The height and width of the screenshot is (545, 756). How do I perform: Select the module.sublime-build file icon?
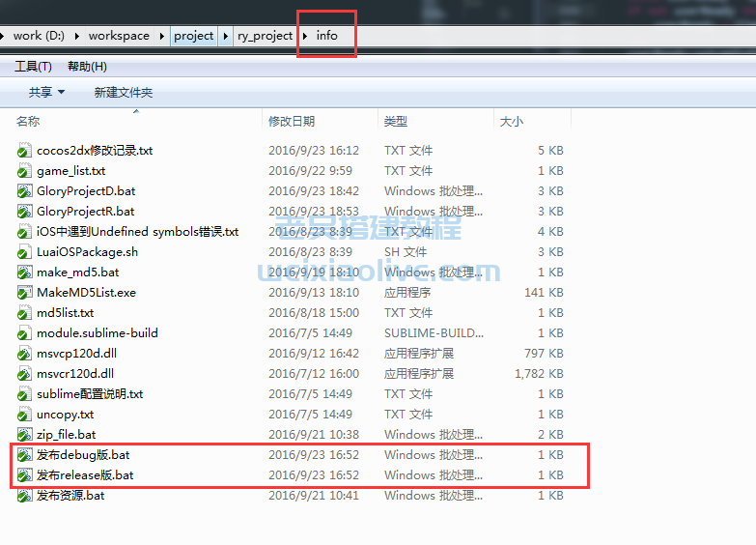[24, 333]
